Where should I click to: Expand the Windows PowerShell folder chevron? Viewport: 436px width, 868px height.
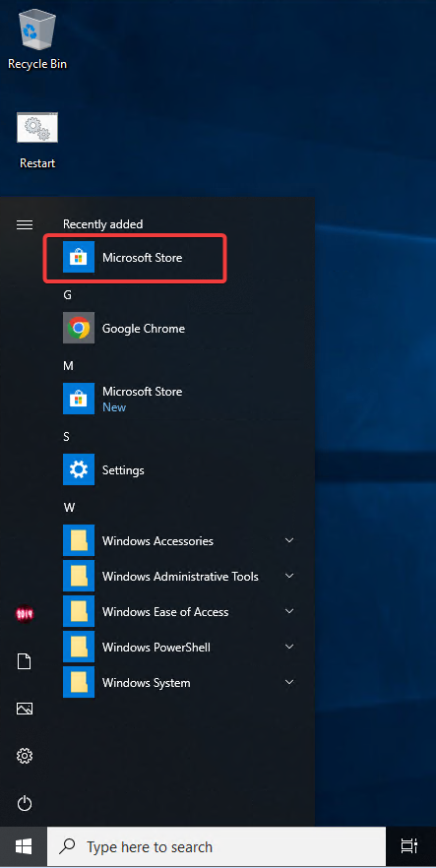click(288, 647)
